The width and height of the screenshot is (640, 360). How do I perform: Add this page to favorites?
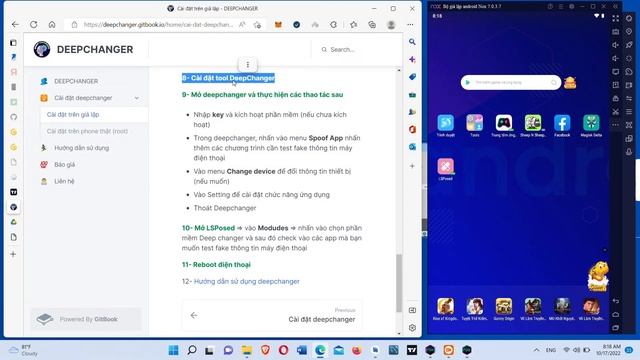257,24
